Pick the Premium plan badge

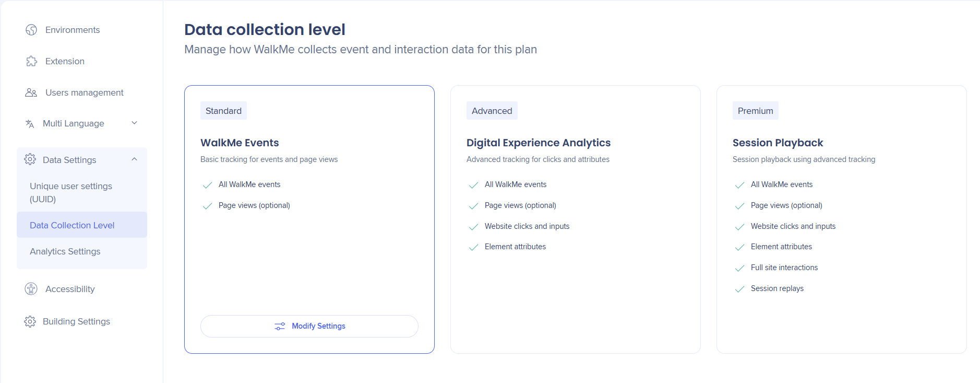point(755,111)
